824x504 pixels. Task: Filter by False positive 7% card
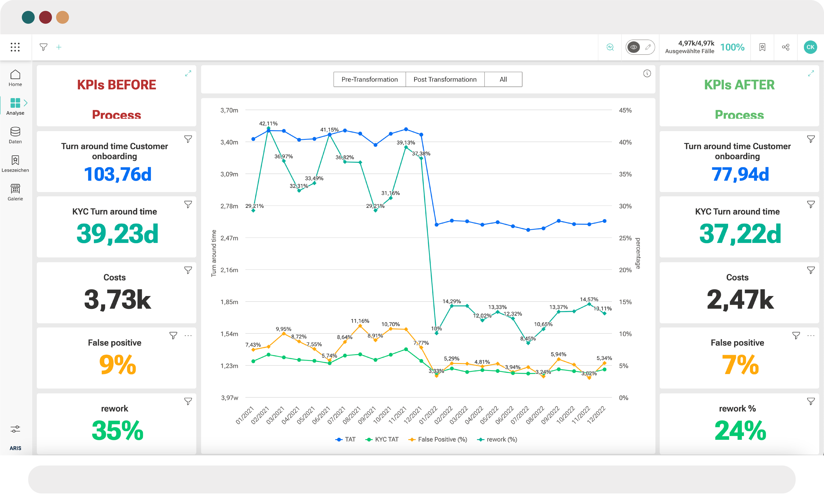tap(796, 336)
